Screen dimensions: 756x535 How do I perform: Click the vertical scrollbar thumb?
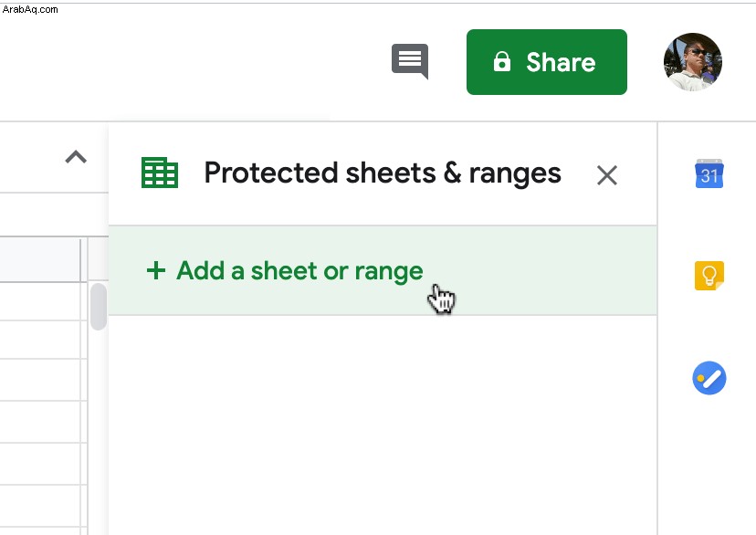click(x=99, y=307)
